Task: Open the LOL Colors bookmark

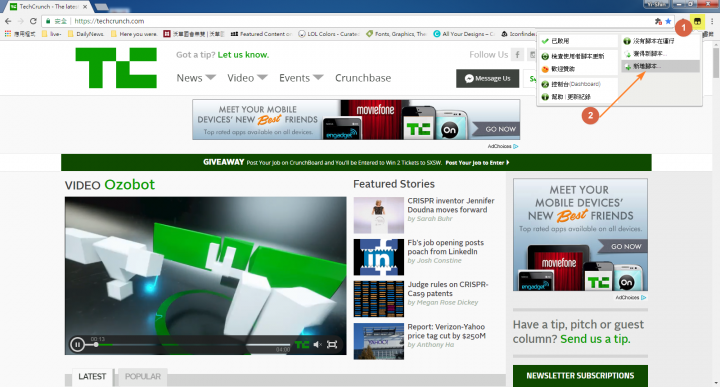Action: [x=329, y=34]
